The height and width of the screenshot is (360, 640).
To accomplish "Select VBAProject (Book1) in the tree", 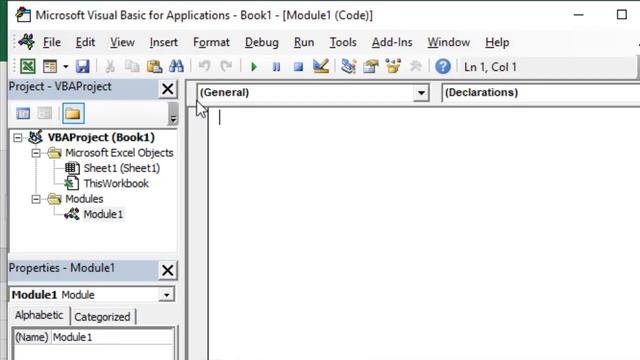I will pos(101,137).
